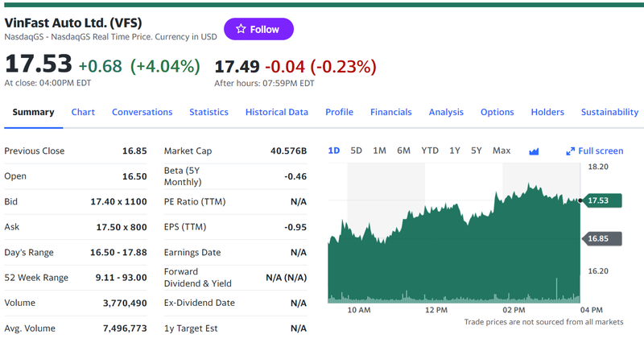Show the 1Y chart range

[455, 151]
